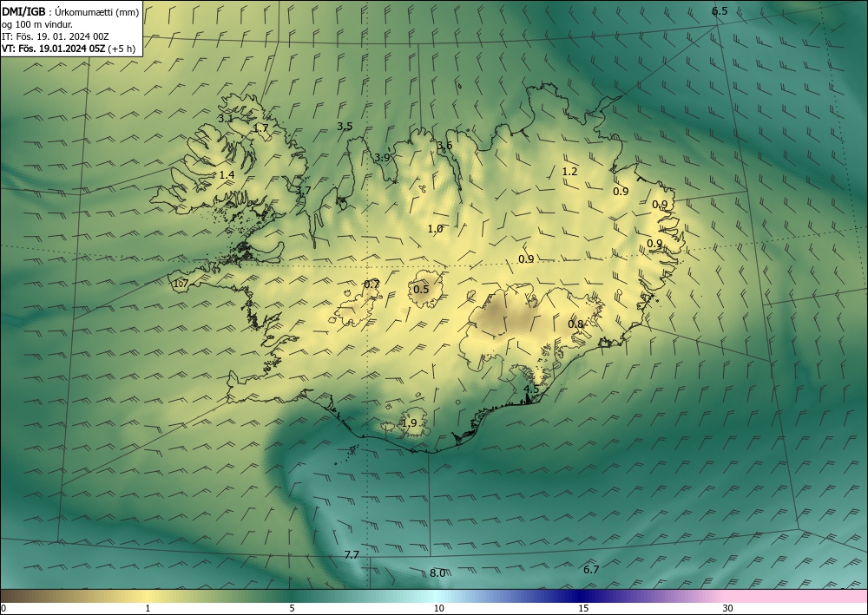
Task: Click the "og 100 m vindur." line
Action: point(37,24)
